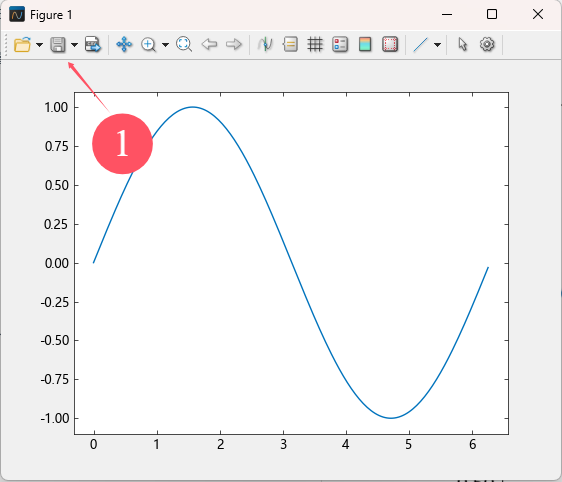Toggle the legend display icon

[x=340, y=44]
